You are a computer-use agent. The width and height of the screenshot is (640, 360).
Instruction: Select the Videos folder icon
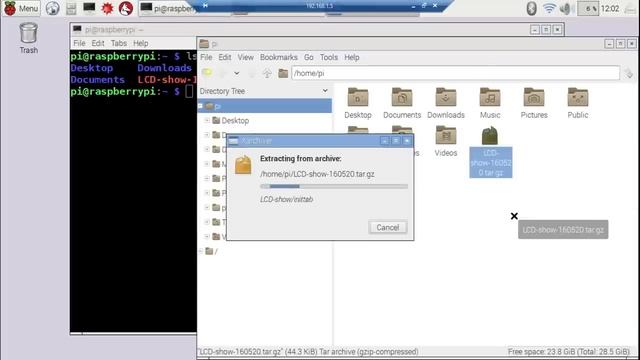(446, 141)
